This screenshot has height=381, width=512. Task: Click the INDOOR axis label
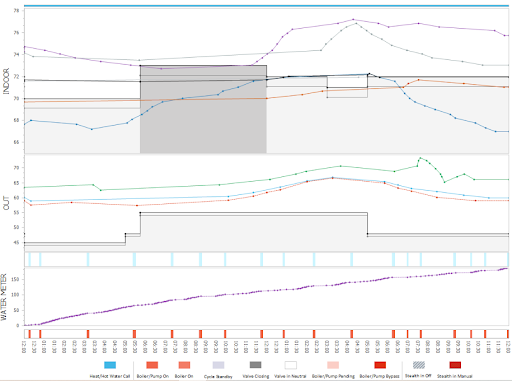tap(6, 81)
